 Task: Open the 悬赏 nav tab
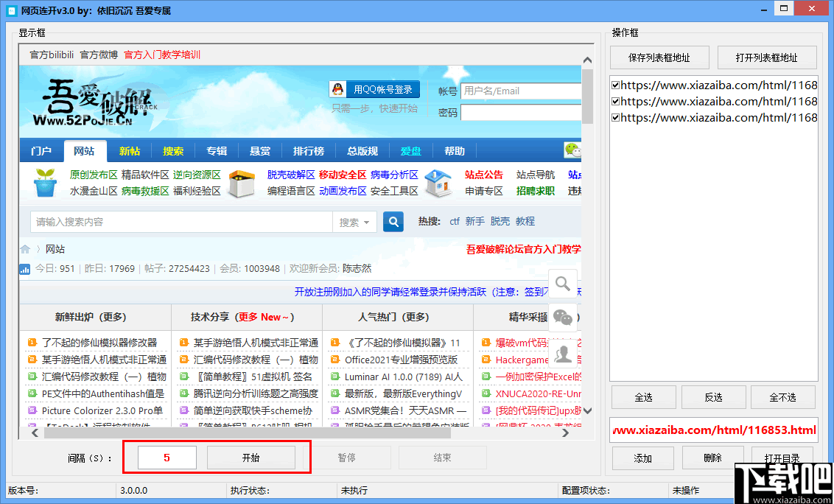260,151
